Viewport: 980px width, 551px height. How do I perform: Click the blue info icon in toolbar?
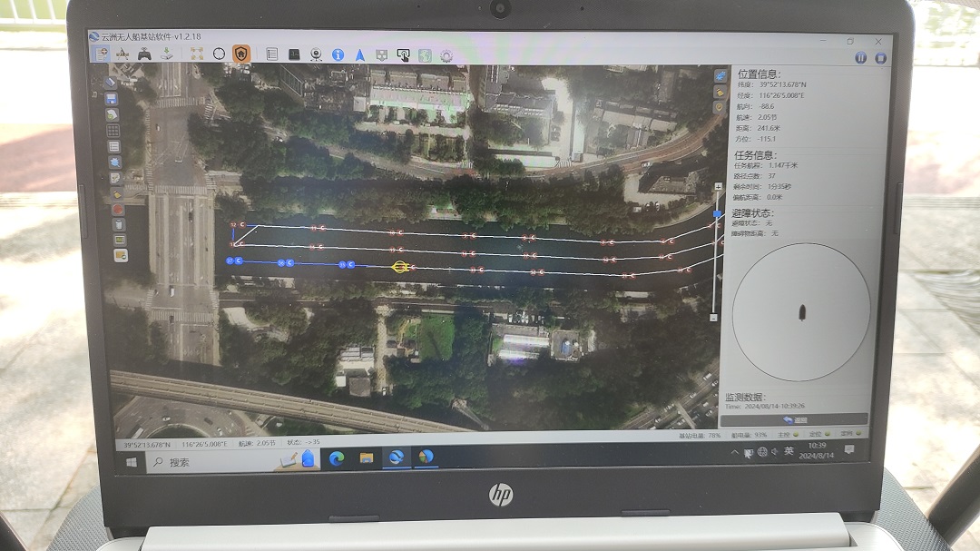pyautogui.click(x=338, y=54)
